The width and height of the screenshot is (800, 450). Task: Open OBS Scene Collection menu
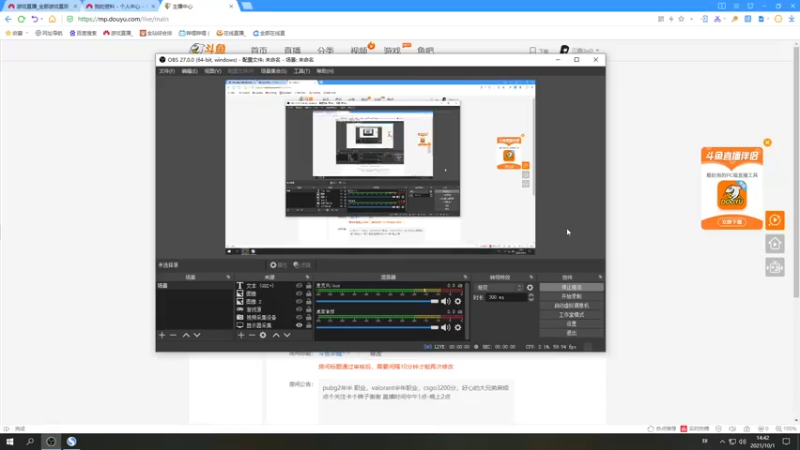(x=273, y=71)
